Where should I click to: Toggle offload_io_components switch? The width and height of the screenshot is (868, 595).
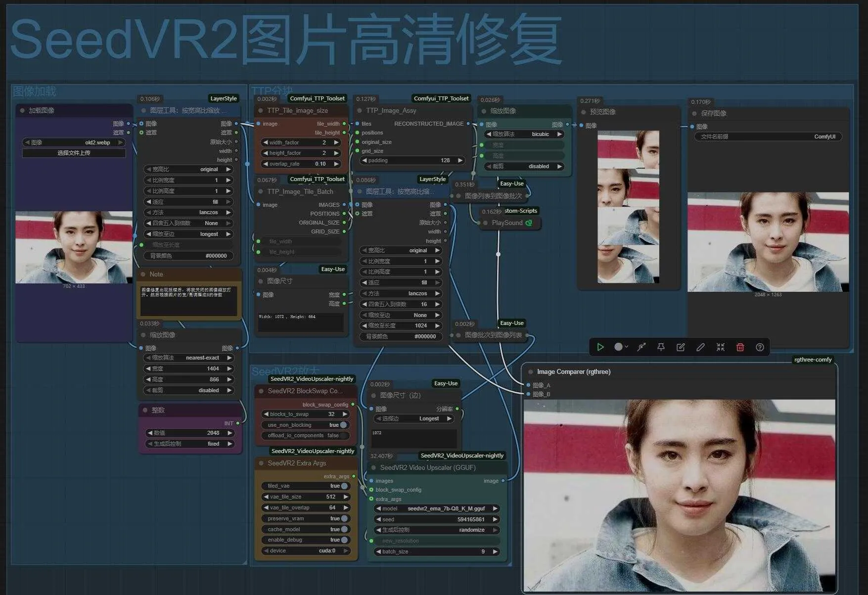pyautogui.click(x=343, y=436)
